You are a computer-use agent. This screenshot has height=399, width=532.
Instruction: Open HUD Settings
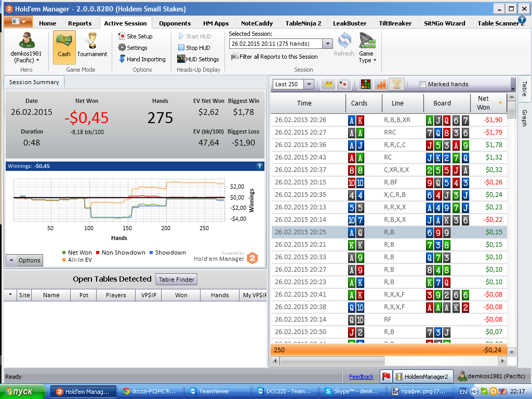coord(198,59)
